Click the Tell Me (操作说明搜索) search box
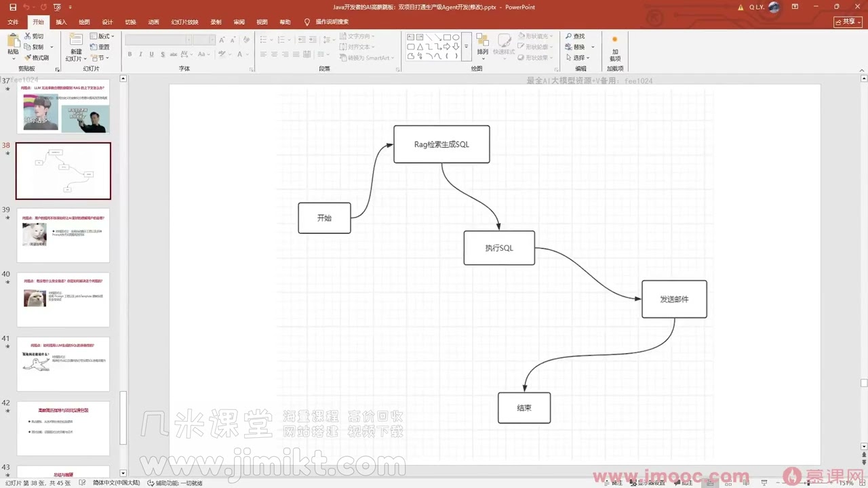Viewport: 868px width, 488px height. coord(326,22)
